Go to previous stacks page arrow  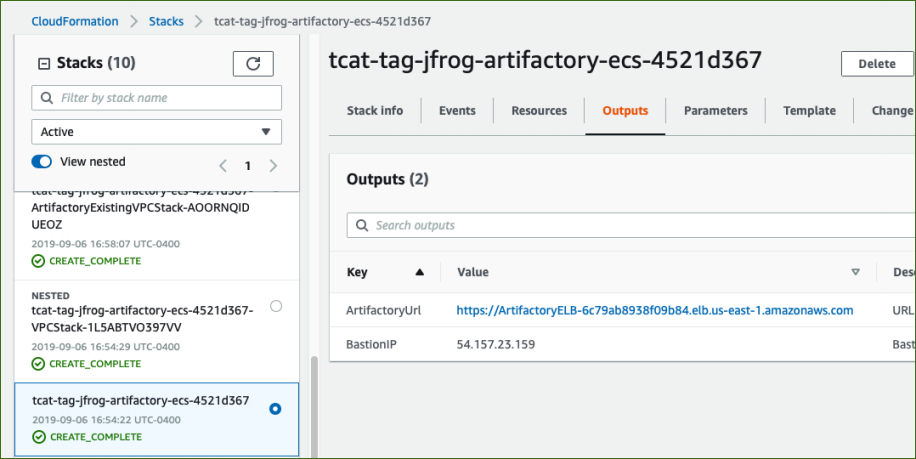(223, 166)
